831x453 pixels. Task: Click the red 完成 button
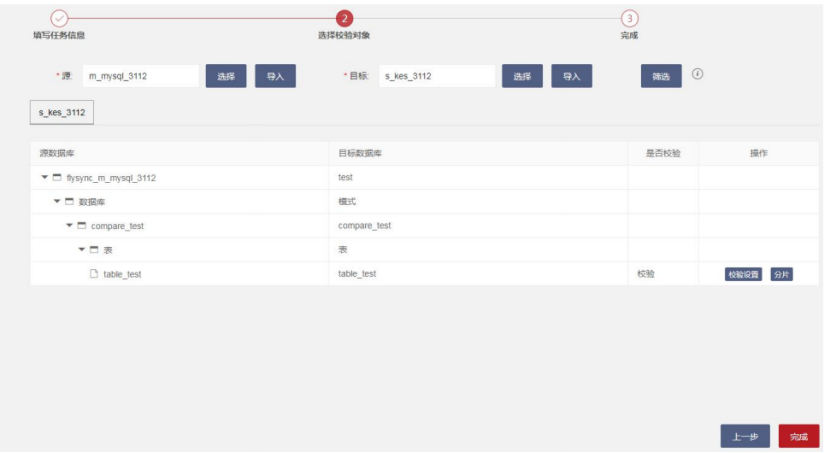pyautogui.click(x=799, y=437)
